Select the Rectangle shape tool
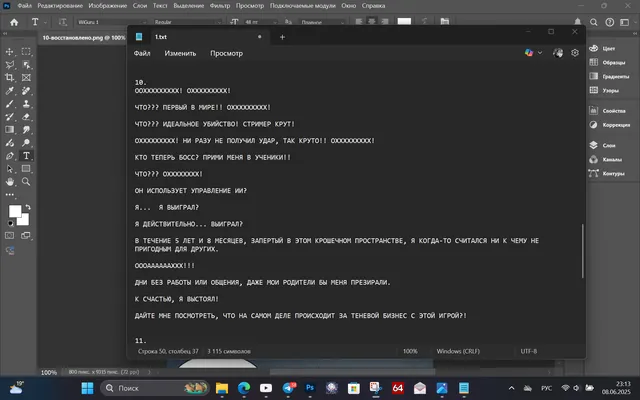This screenshot has width=640, height=400. coord(26,169)
